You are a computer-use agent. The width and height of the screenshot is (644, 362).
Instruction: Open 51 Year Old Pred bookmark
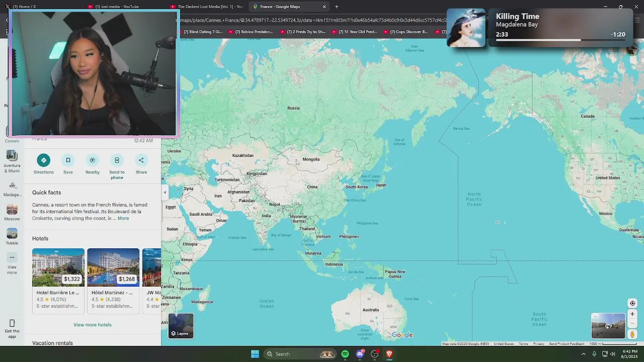click(355, 32)
